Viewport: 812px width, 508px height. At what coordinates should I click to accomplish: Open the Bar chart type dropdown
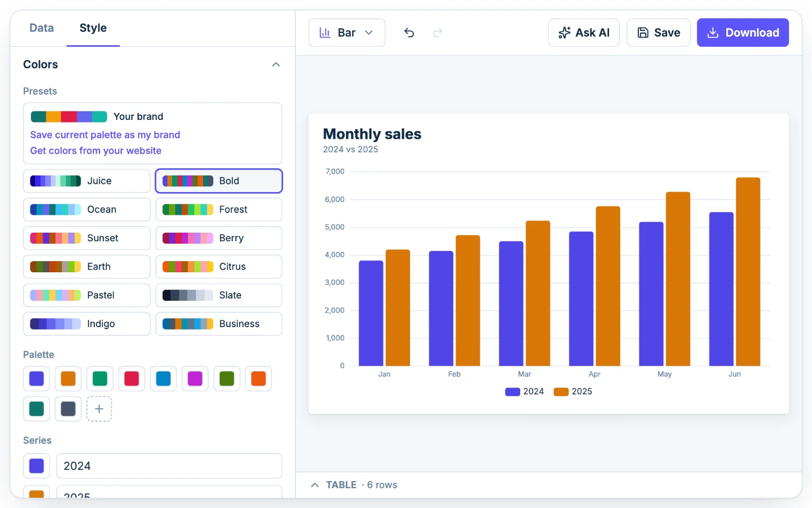pos(347,33)
